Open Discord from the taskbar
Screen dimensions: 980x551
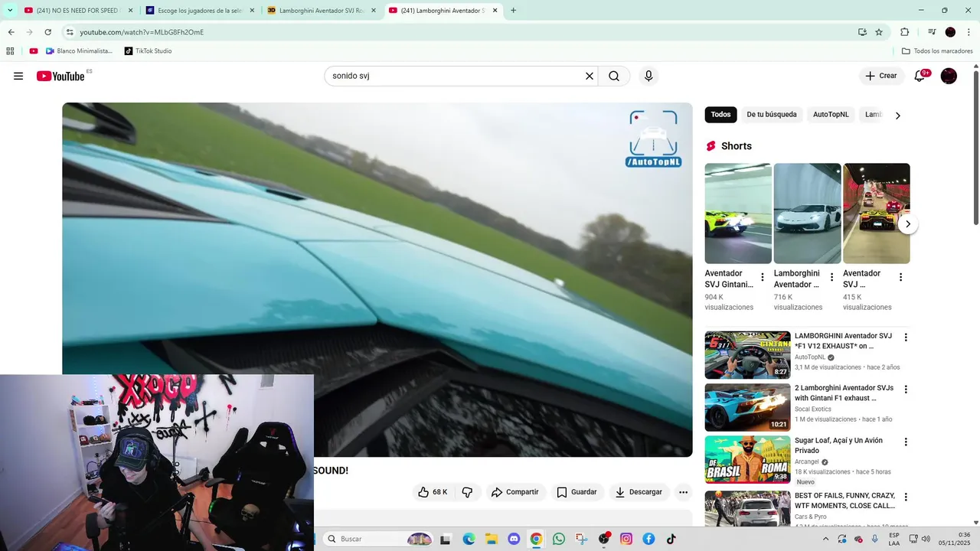click(514, 539)
